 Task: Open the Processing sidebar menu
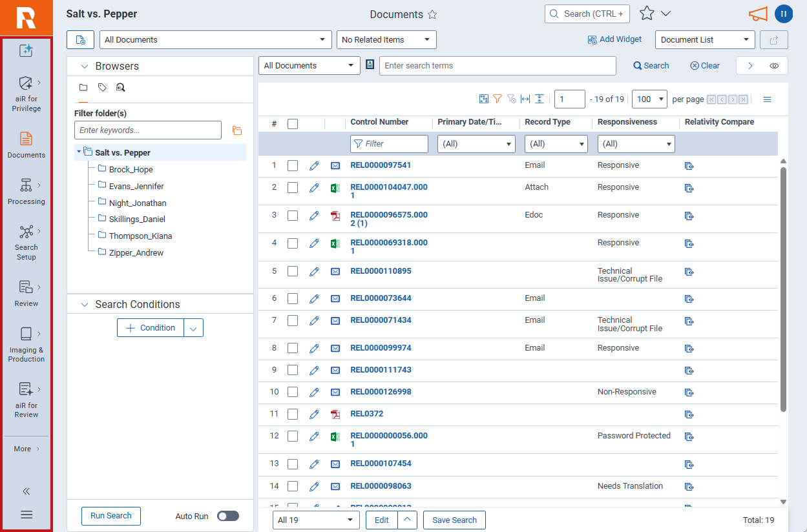[26, 192]
